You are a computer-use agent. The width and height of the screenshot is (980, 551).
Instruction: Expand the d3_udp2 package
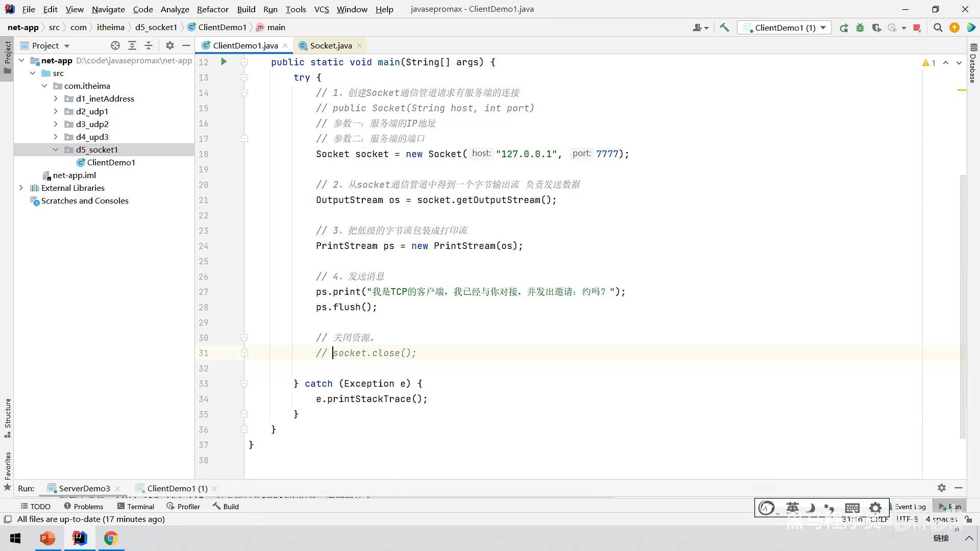point(56,124)
